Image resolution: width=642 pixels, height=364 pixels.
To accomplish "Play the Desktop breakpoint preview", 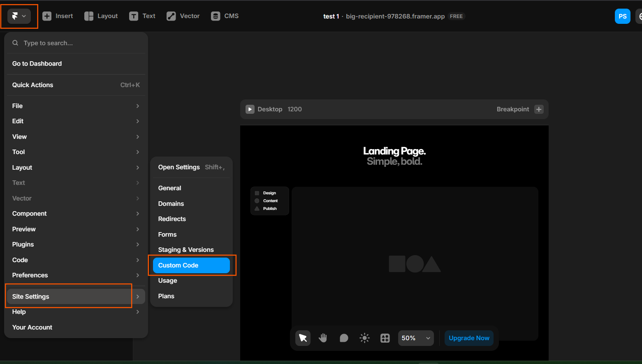I will (x=250, y=109).
